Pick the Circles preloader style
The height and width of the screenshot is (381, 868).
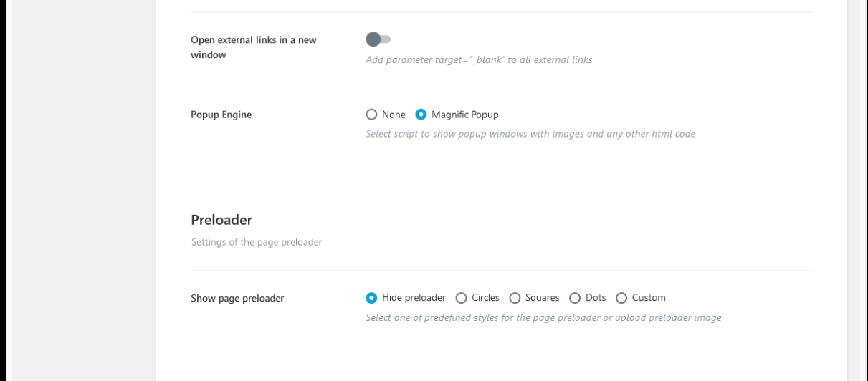coord(462,298)
